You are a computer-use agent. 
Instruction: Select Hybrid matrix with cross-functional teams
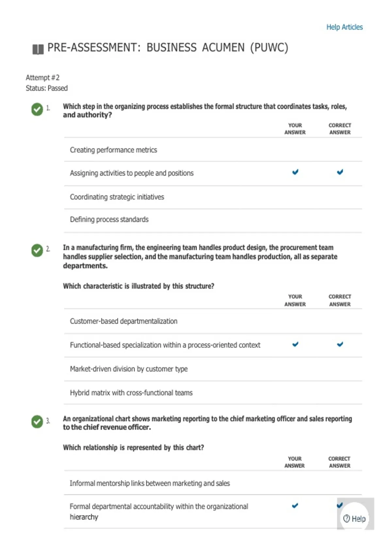coord(213,393)
